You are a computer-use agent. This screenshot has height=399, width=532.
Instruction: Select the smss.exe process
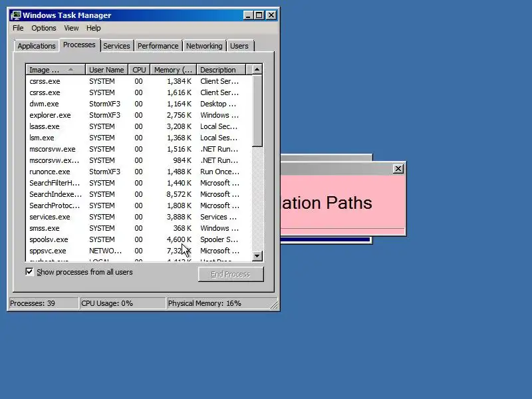tap(139, 228)
